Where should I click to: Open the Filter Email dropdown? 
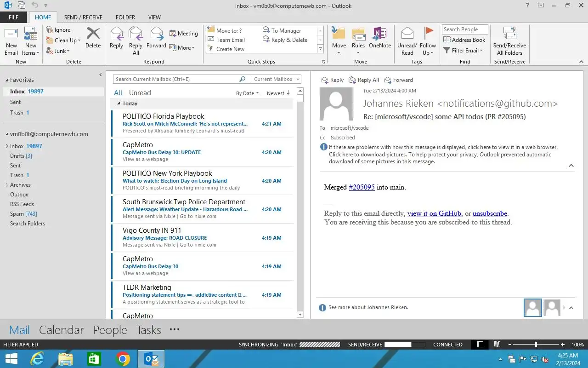click(x=463, y=51)
